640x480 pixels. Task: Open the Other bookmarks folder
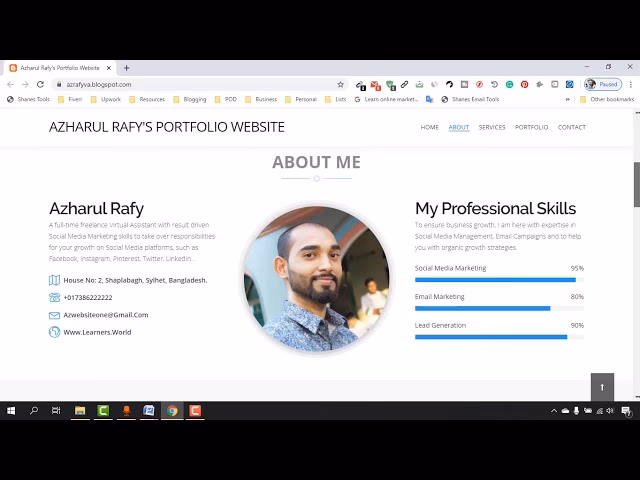(x=606, y=99)
